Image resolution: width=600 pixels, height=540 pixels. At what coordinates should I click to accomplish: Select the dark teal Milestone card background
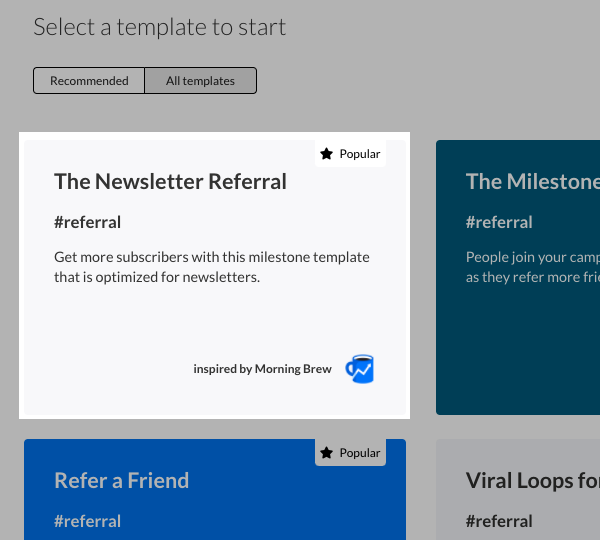518,350
